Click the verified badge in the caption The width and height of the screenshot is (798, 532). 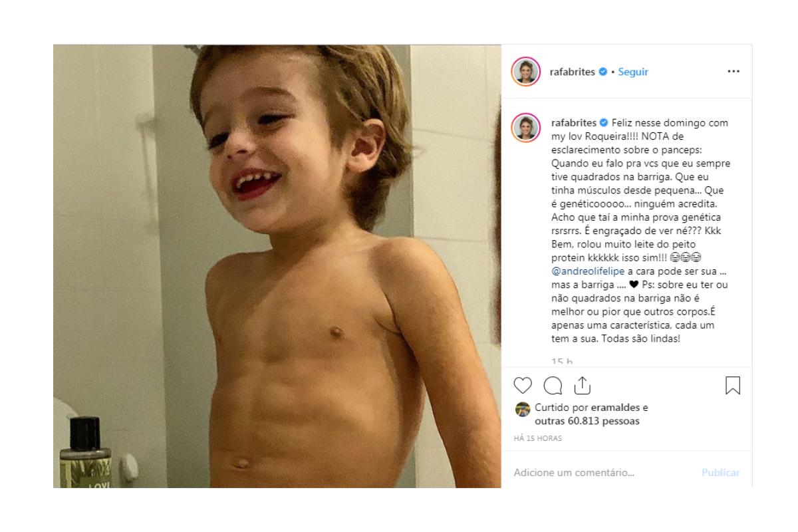click(x=604, y=123)
